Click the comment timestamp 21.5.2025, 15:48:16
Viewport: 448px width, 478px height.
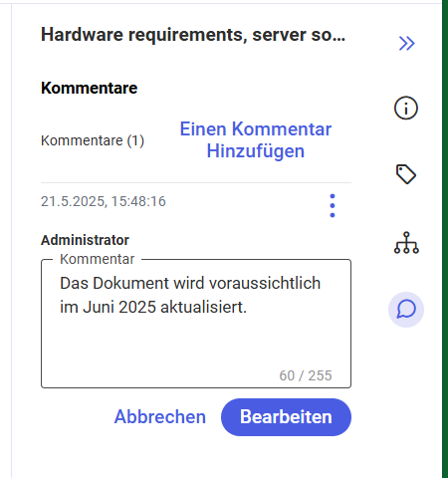[104, 201]
